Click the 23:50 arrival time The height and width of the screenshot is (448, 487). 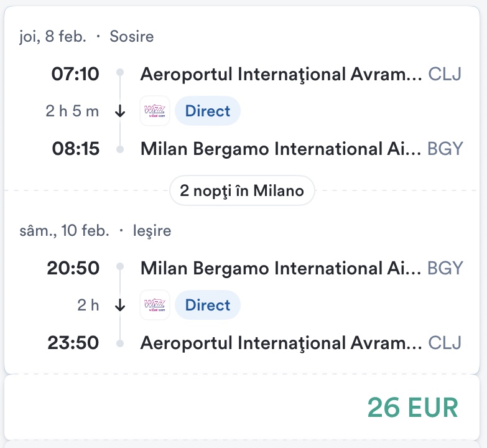(73, 343)
